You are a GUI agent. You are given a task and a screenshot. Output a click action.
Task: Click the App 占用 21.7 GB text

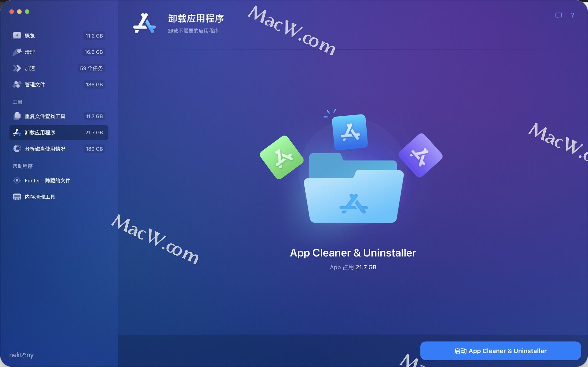pos(353,267)
